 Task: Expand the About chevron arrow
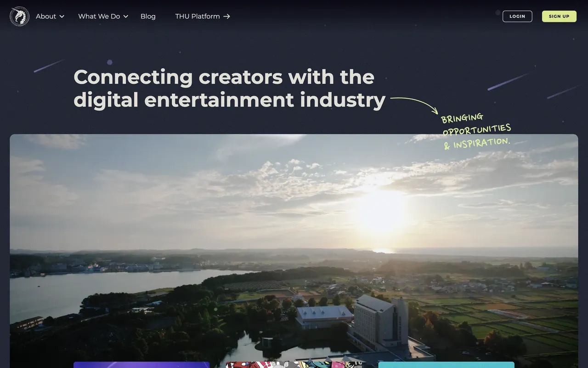62,17
